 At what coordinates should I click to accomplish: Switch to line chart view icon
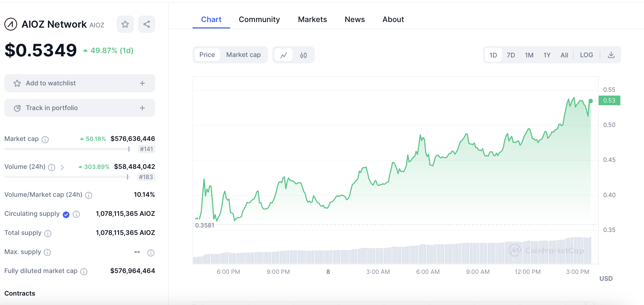pyautogui.click(x=283, y=55)
